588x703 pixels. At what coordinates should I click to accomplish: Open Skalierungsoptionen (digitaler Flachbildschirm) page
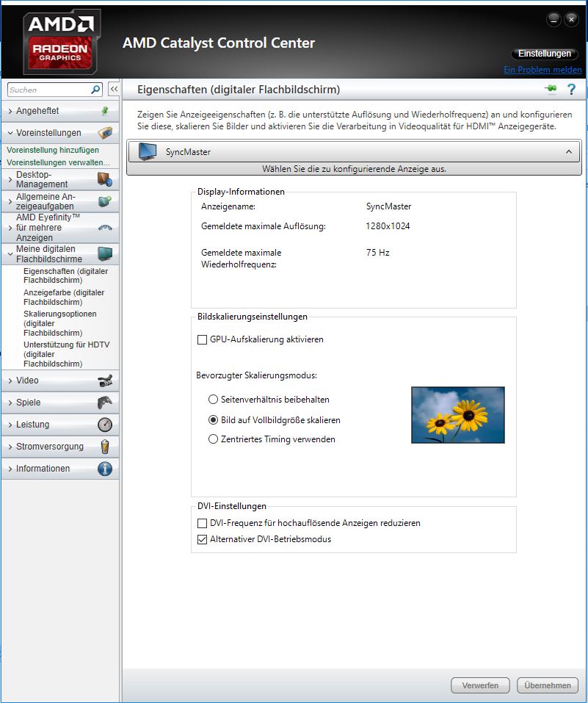(59, 323)
